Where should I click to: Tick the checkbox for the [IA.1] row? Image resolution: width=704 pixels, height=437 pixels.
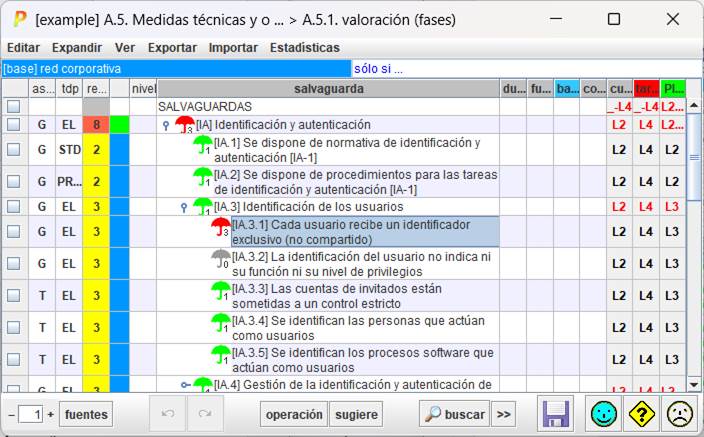click(13, 150)
